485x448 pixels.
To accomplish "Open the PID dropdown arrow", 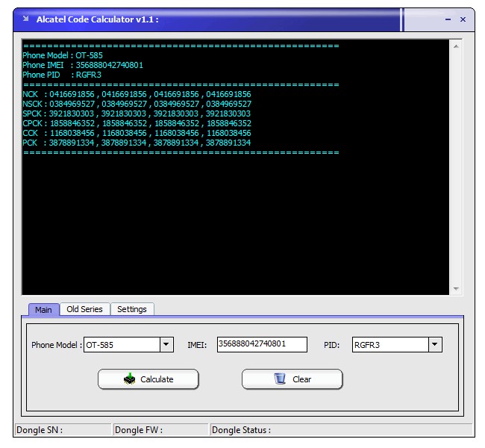I will pyautogui.click(x=435, y=345).
